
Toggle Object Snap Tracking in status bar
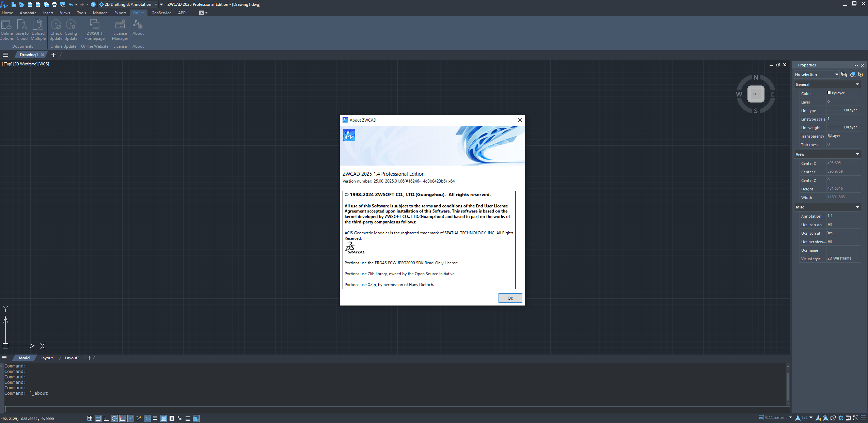tap(131, 418)
